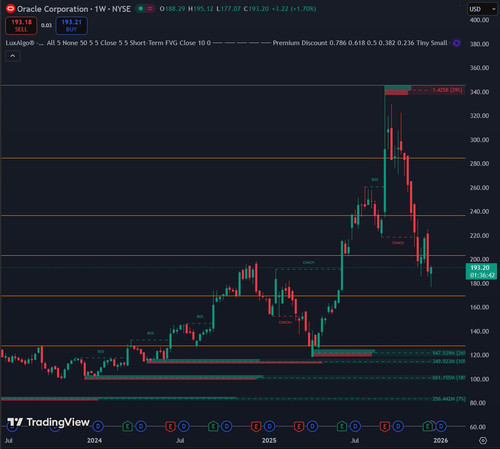Click the 100.00 price axis label
The height and width of the screenshot is (449, 500).
click(x=479, y=379)
